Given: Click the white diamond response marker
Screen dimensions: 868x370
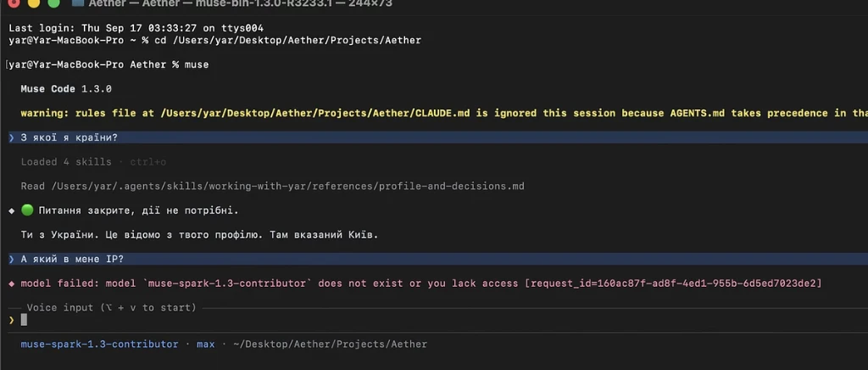Looking at the screenshot, I should tap(12, 211).
